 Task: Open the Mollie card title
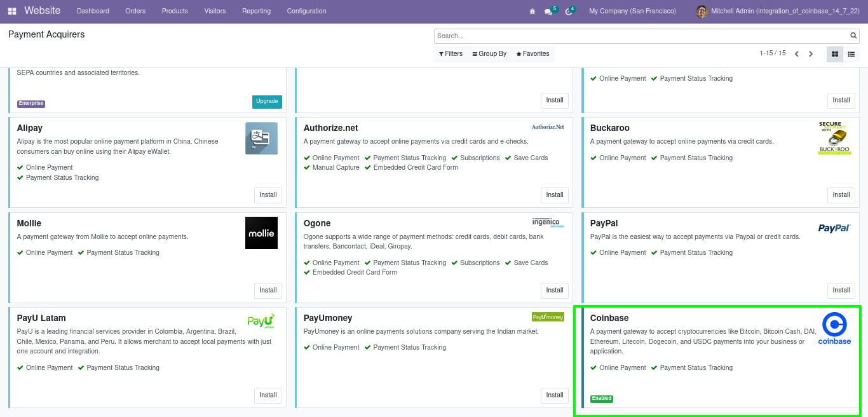pos(29,223)
